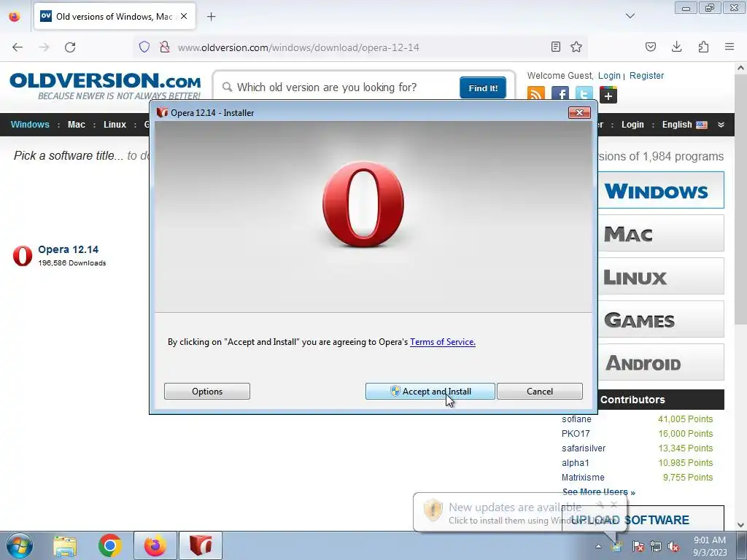The image size is (747, 560).
Task: Click the network tray icon
Action: tap(656, 547)
